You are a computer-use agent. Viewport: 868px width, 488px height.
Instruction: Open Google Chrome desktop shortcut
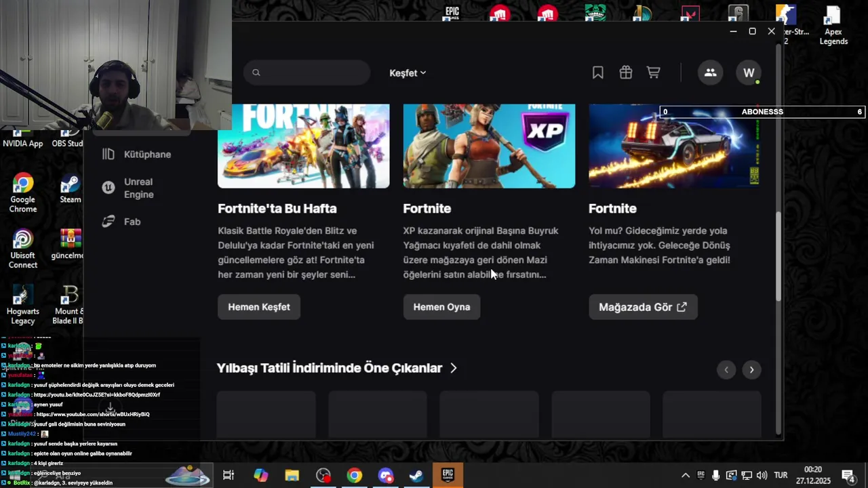pos(22,193)
